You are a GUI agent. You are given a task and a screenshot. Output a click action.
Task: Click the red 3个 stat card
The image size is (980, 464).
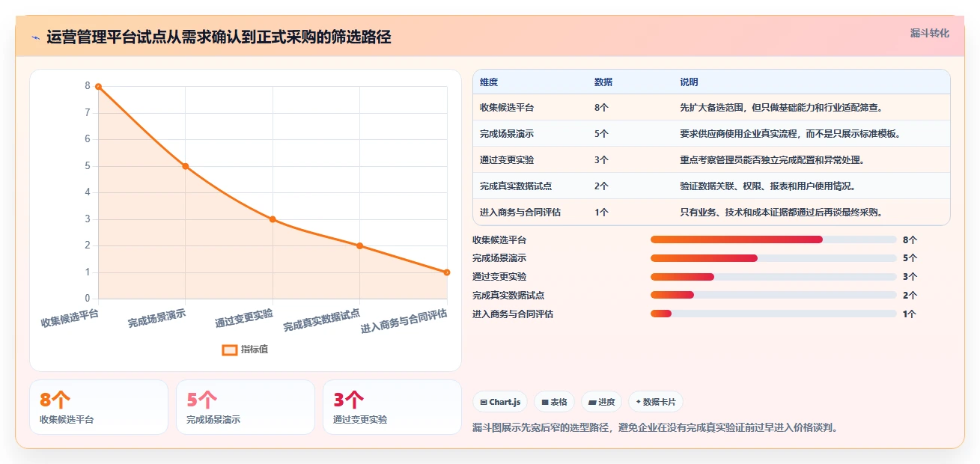coord(392,407)
